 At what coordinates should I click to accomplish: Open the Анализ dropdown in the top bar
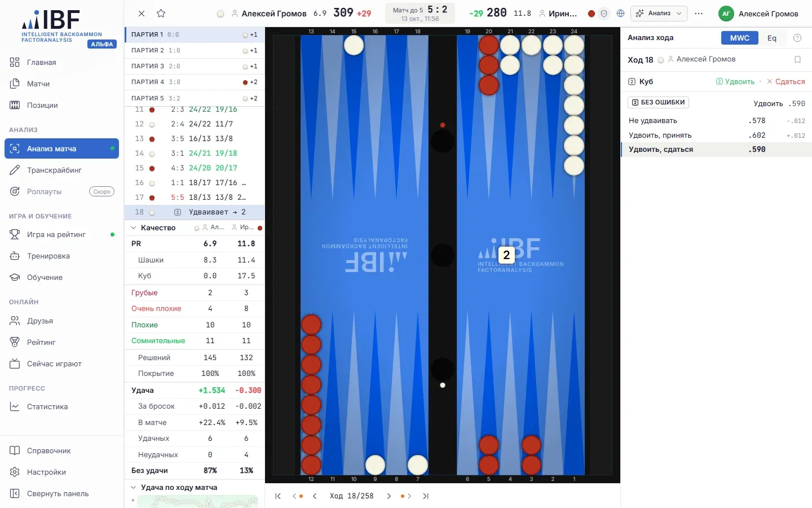659,14
